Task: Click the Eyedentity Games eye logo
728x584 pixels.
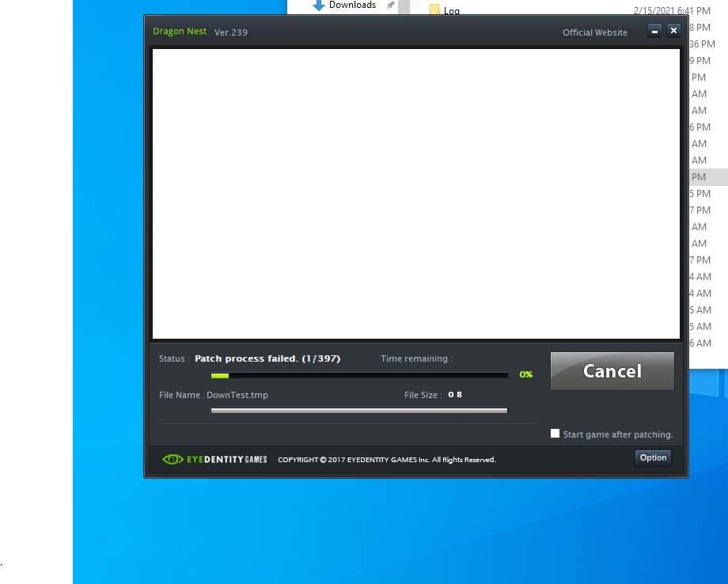Action: pyautogui.click(x=173, y=459)
